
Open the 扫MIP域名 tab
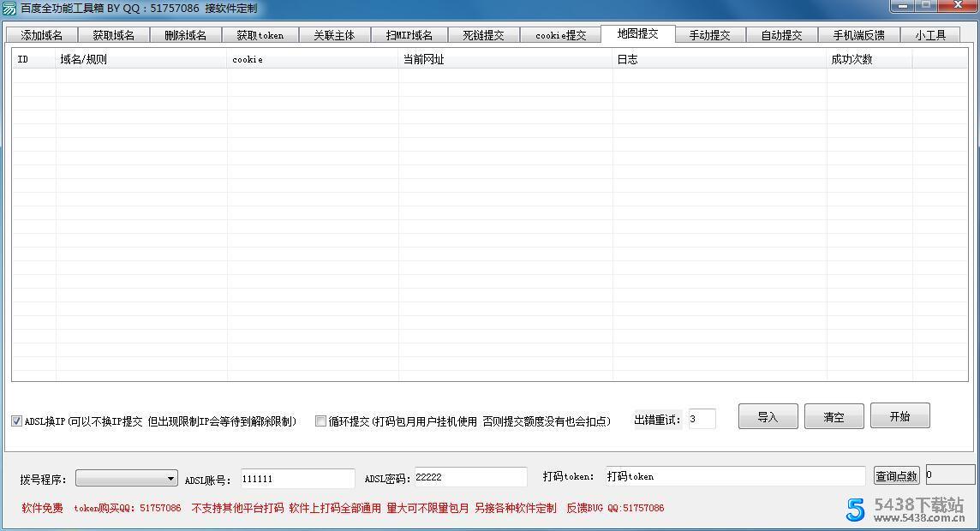click(x=409, y=35)
